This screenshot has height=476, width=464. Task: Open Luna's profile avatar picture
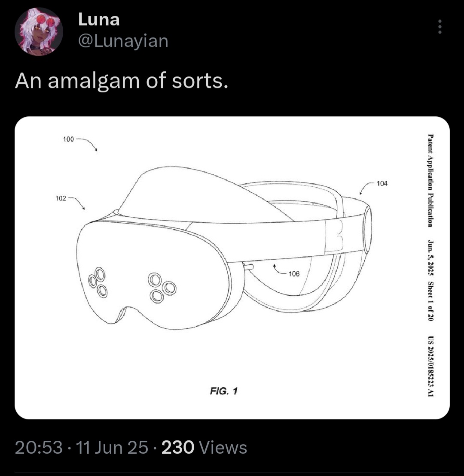point(39,32)
